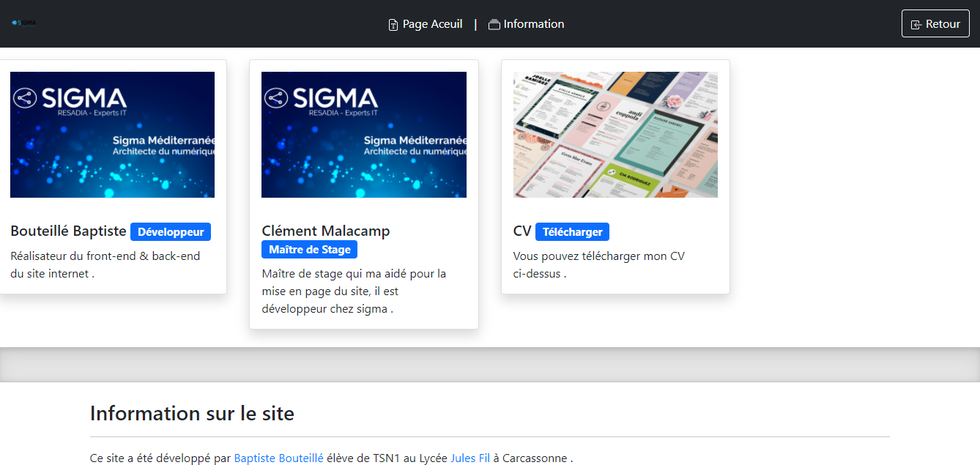The height and width of the screenshot is (465, 980).
Task: Click the CV templates image thumbnail
Action: pos(615,135)
